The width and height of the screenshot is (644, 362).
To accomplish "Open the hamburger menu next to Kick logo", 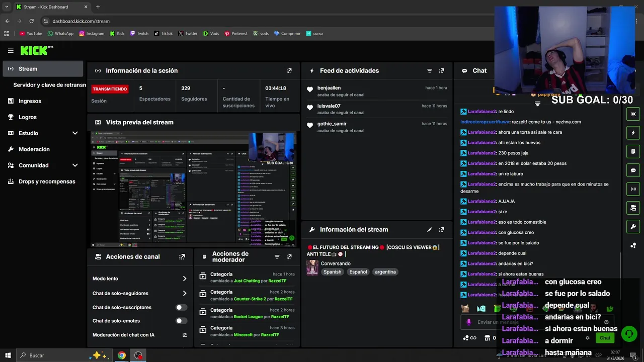I will 11,51.
